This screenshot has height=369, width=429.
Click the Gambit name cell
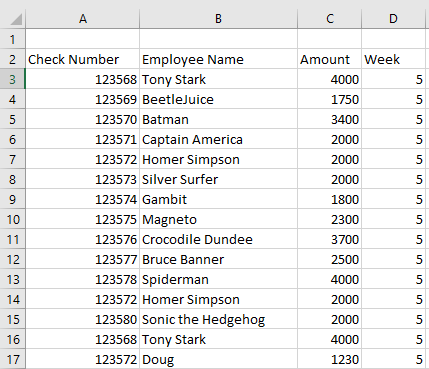(x=218, y=199)
